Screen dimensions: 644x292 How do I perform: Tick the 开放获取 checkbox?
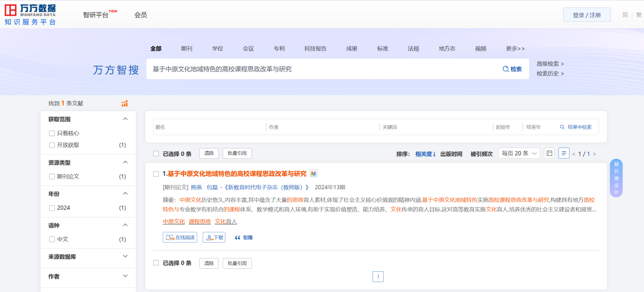[x=52, y=145]
